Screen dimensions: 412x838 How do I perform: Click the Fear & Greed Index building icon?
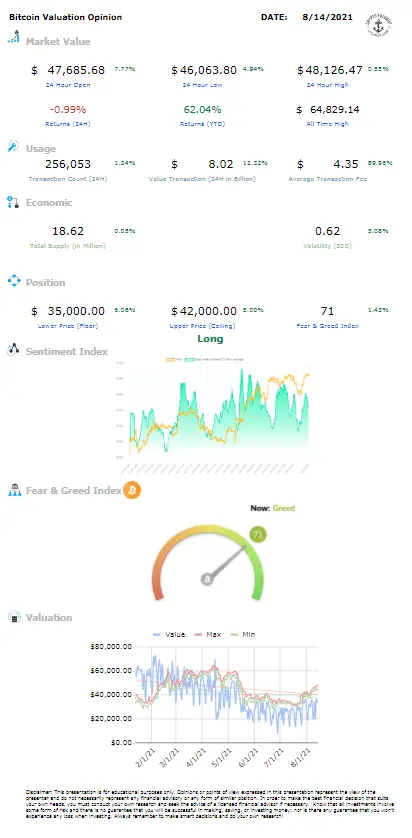14,490
